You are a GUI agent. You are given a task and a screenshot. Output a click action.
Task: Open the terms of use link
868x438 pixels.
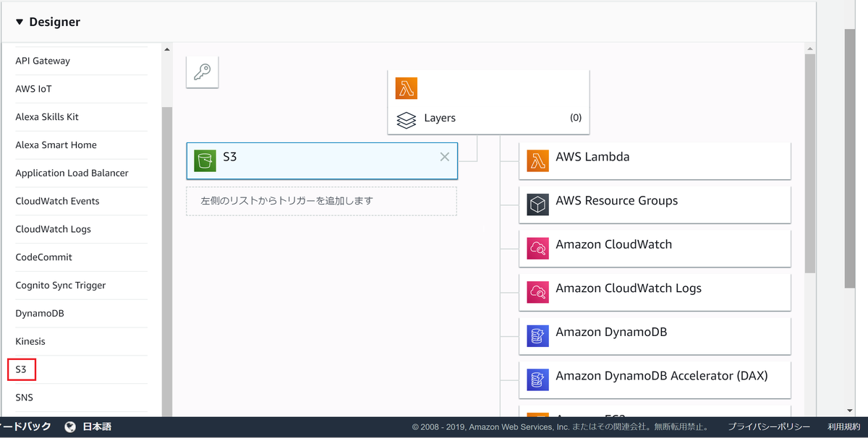[x=843, y=427]
